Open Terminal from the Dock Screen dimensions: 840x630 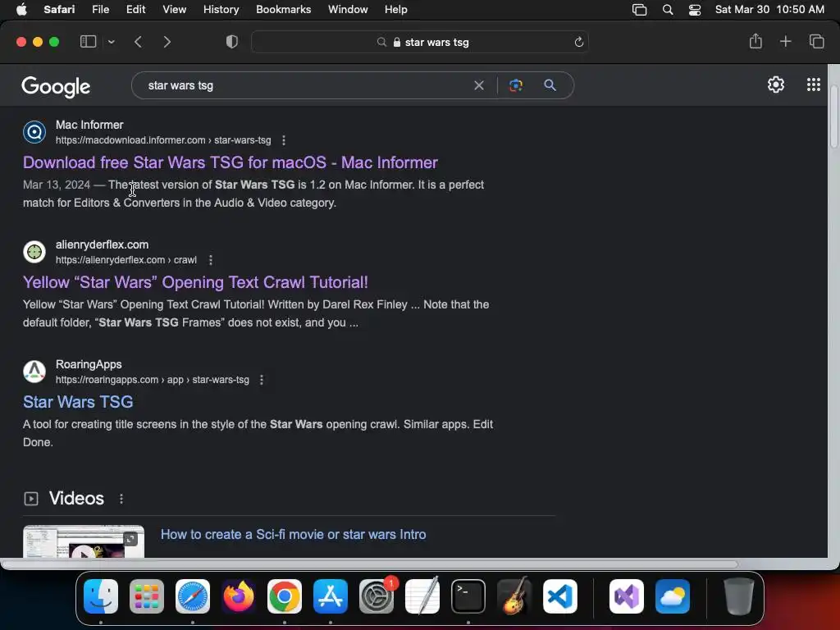coord(468,596)
